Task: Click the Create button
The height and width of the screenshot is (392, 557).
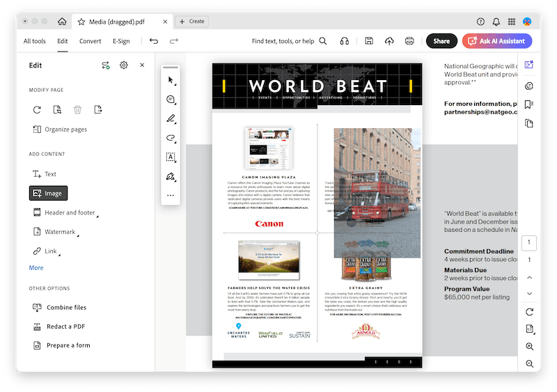Action: 192,22
